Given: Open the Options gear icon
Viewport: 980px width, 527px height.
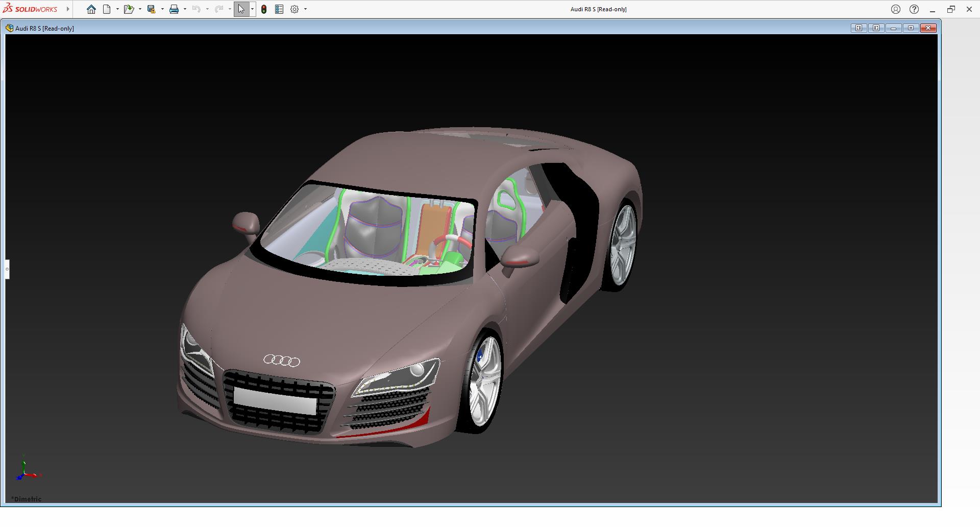Looking at the screenshot, I should coord(295,9).
